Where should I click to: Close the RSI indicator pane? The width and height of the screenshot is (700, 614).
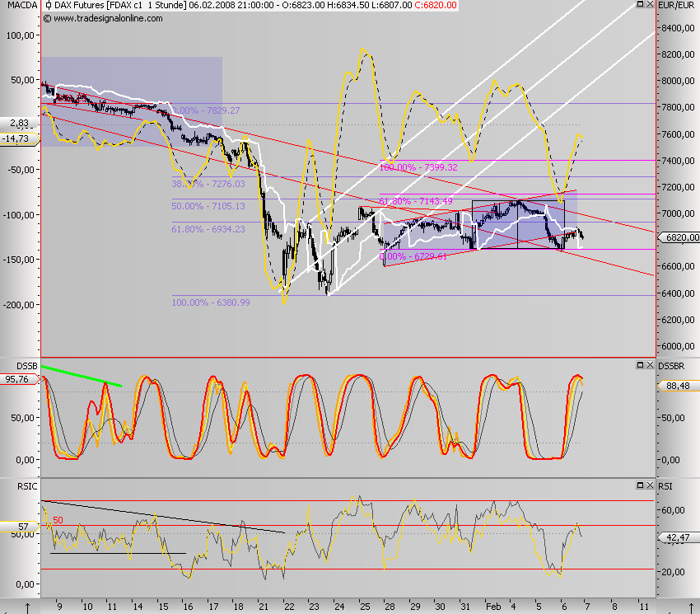650,485
